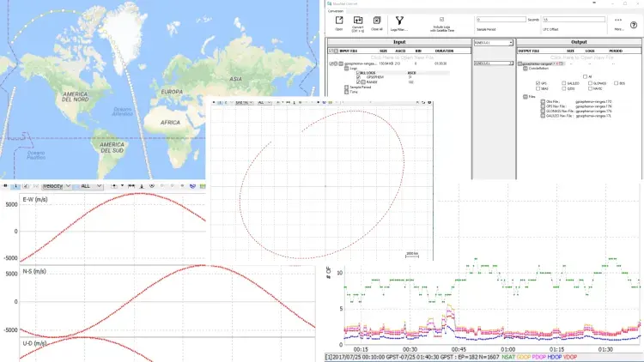The image size is (644, 362).
Task: Open the ALL dropdown in the Velocity toolbar
Action: [x=88, y=186]
